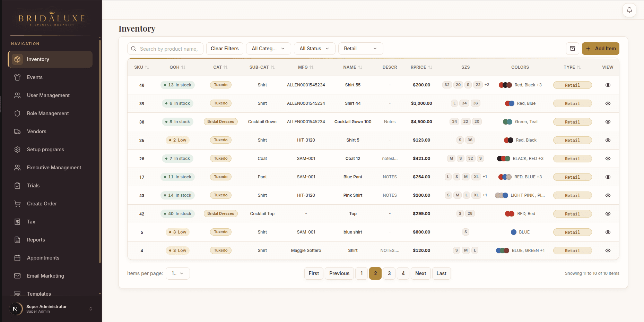Open the All Categories dropdown

(268, 49)
